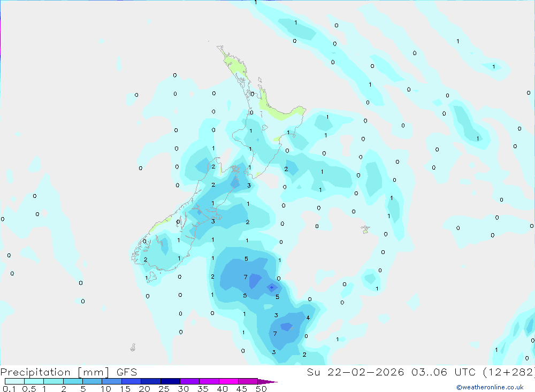Screen dimensions: 535x392
Task: Click the 0.1–0.5 mm legend color swatch
Action: pos(14,381)
